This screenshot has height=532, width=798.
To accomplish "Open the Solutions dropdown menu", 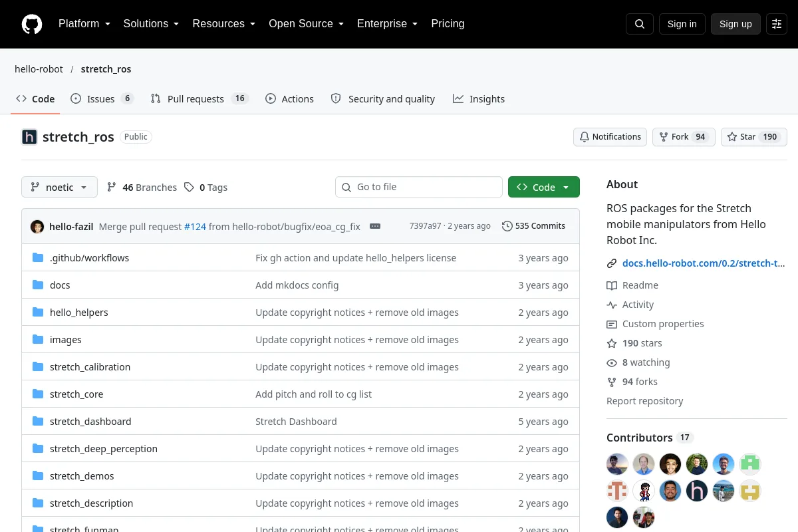I will coord(151,24).
